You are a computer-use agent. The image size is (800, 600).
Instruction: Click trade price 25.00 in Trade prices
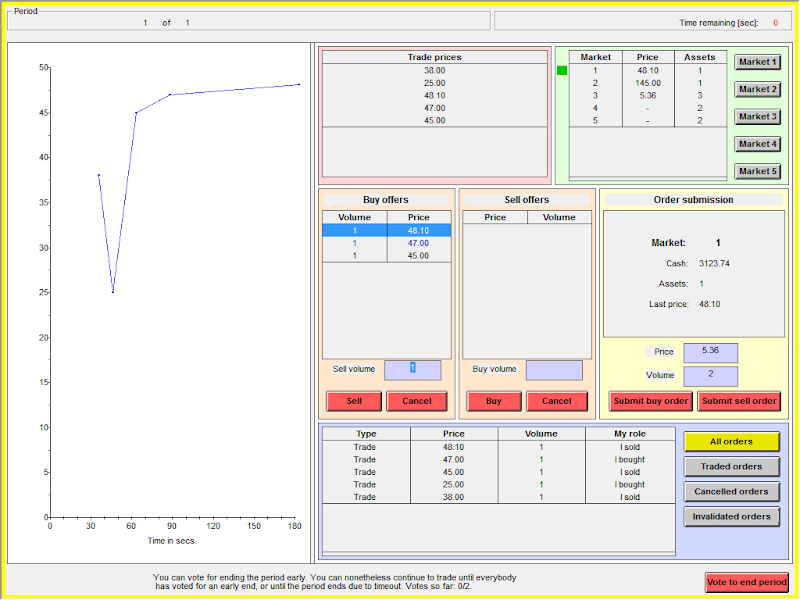(435, 83)
